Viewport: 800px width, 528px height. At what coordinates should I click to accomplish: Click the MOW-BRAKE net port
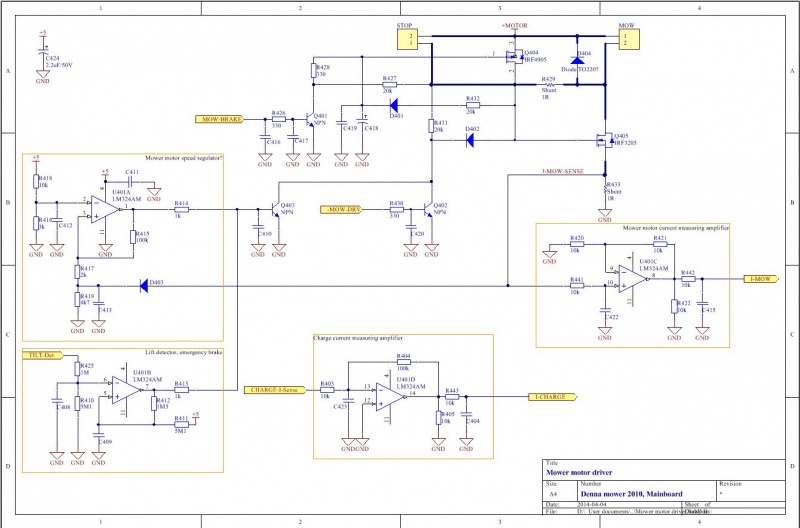click(x=220, y=119)
